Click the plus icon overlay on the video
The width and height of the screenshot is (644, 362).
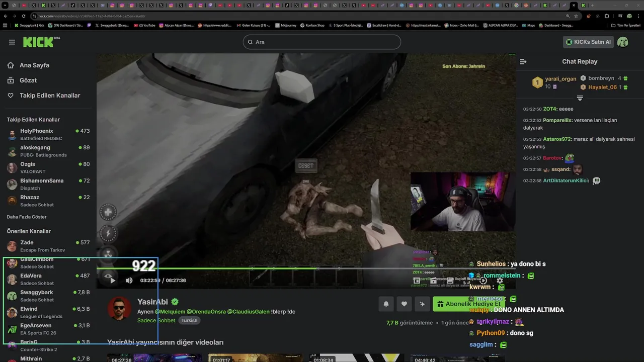108,212
